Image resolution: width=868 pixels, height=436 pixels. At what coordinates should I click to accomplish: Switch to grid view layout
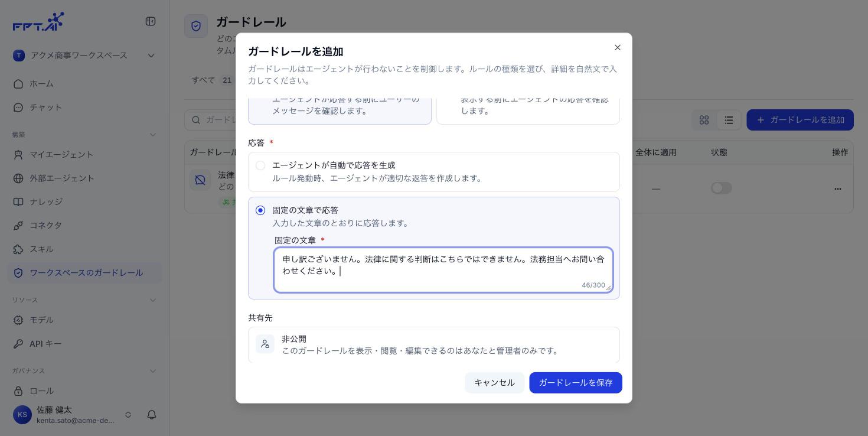[704, 120]
